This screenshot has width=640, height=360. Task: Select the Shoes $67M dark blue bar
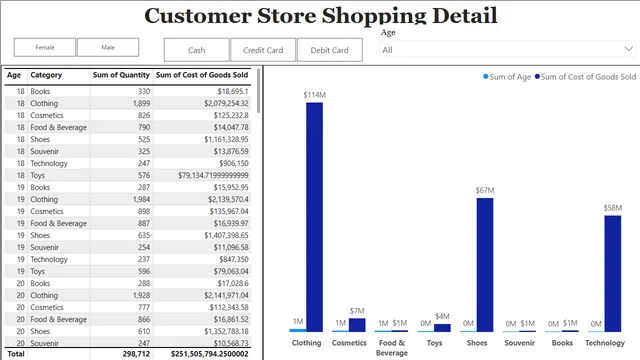pos(485,264)
